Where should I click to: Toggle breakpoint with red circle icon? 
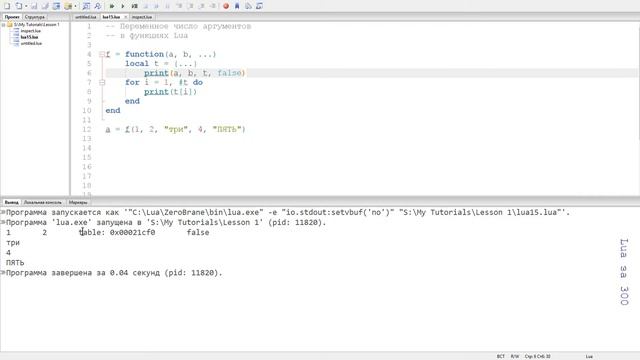pos(226,6)
